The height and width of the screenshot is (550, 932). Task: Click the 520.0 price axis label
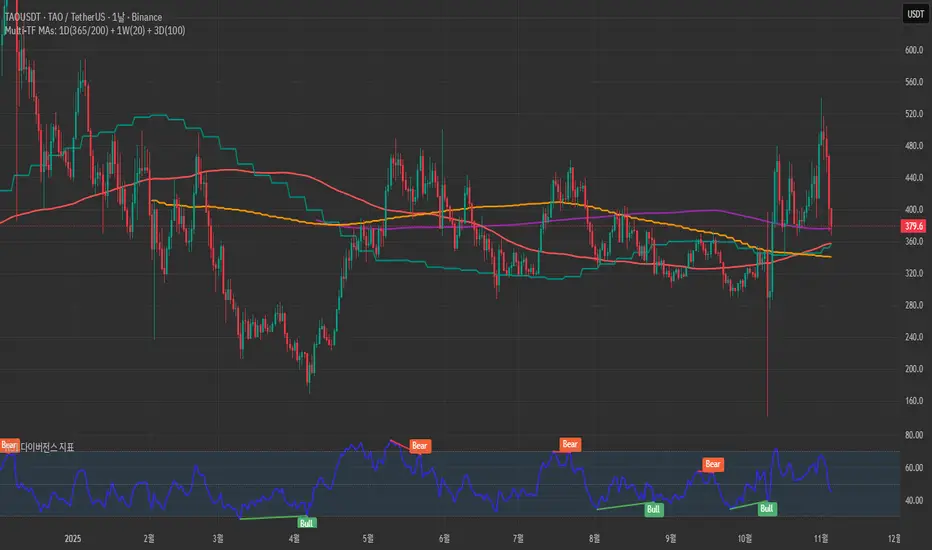click(x=914, y=114)
